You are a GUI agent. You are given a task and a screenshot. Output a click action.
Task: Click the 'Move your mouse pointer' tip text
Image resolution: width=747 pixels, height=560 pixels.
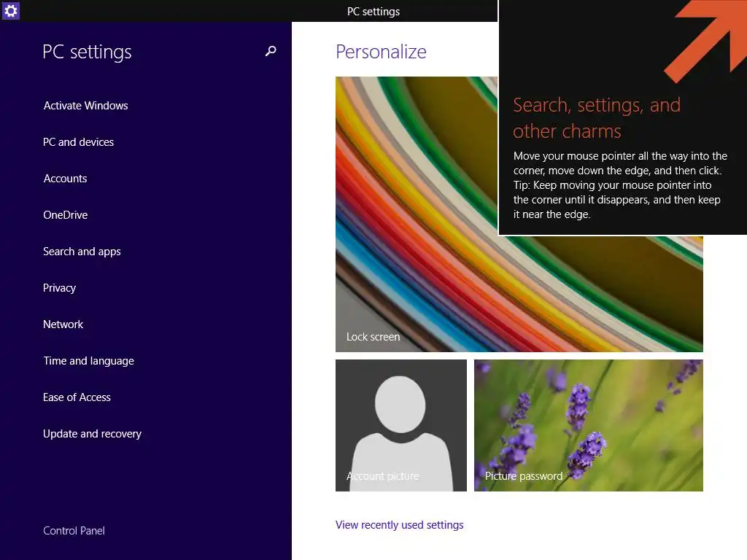620,185
